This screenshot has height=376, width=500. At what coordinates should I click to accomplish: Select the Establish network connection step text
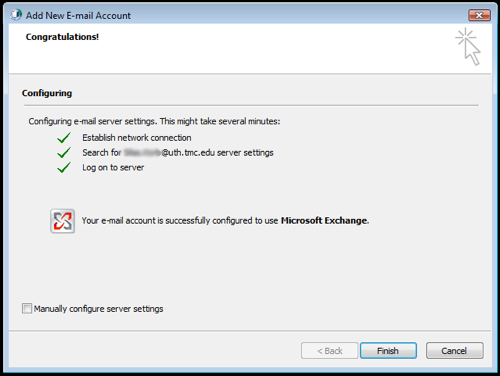pyautogui.click(x=137, y=138)
